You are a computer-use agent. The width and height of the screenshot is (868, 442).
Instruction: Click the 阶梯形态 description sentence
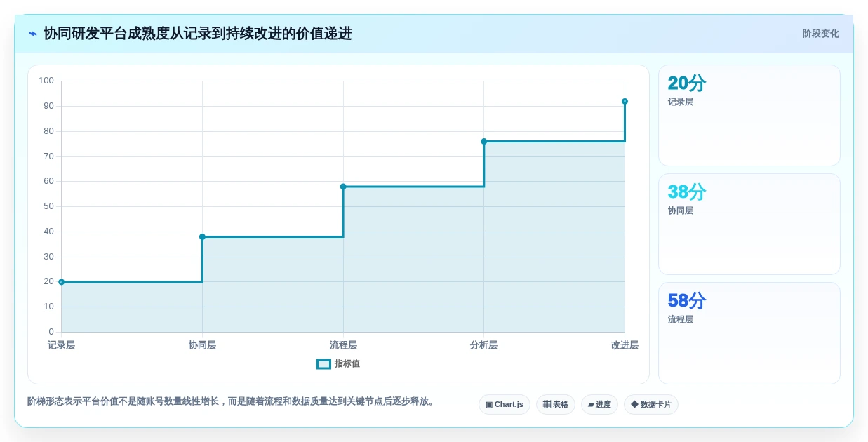coord(232,401)
